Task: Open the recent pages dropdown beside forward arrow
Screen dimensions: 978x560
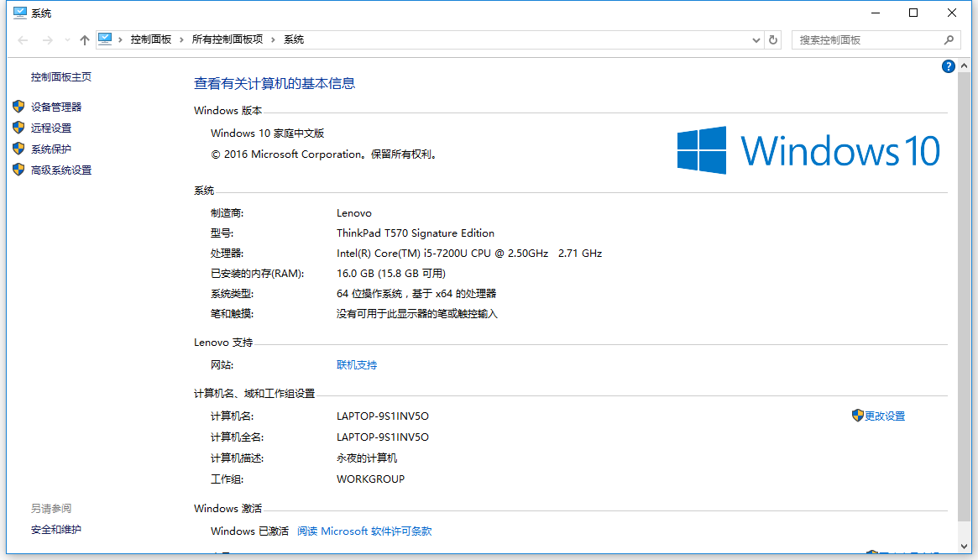Action: point(66,39)
